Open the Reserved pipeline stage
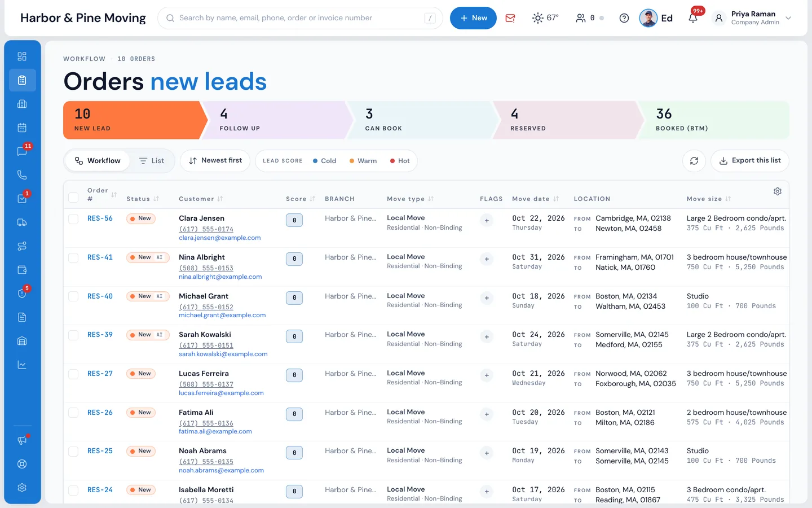Screen dimensions: 812x508 point(567,120)
